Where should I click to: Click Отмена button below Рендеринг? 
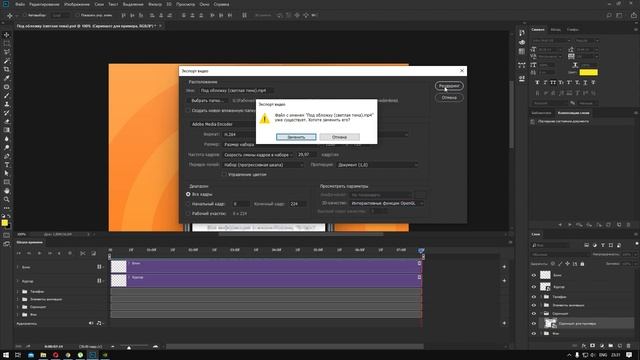[449, 98]
